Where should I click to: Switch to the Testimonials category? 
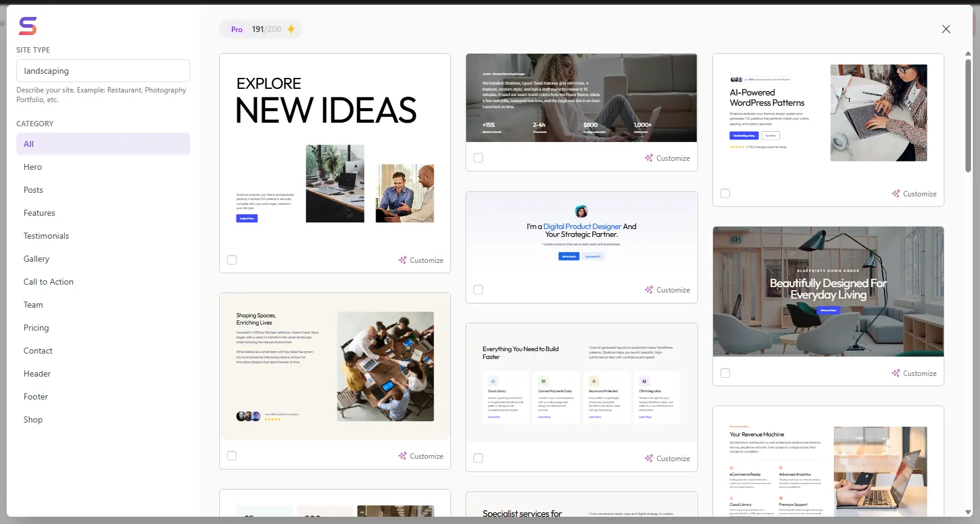click(46, 236)
